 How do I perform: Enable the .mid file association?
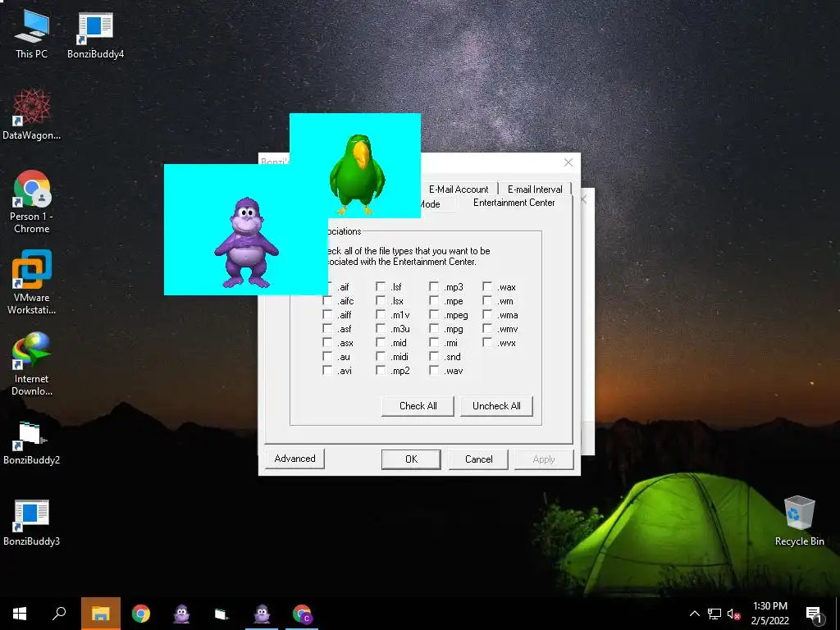(x=381, y=342)
